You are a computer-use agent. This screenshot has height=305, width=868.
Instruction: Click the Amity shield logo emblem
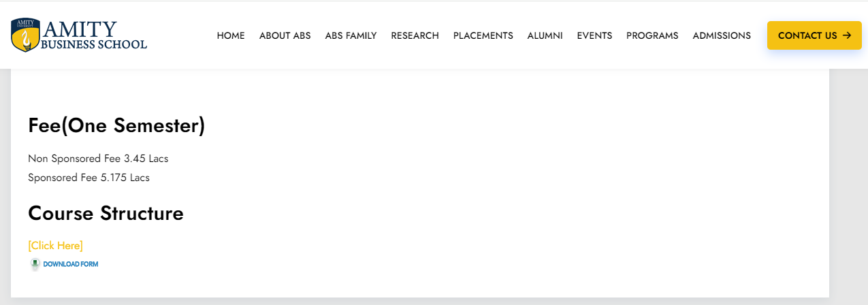pos(25,35)
